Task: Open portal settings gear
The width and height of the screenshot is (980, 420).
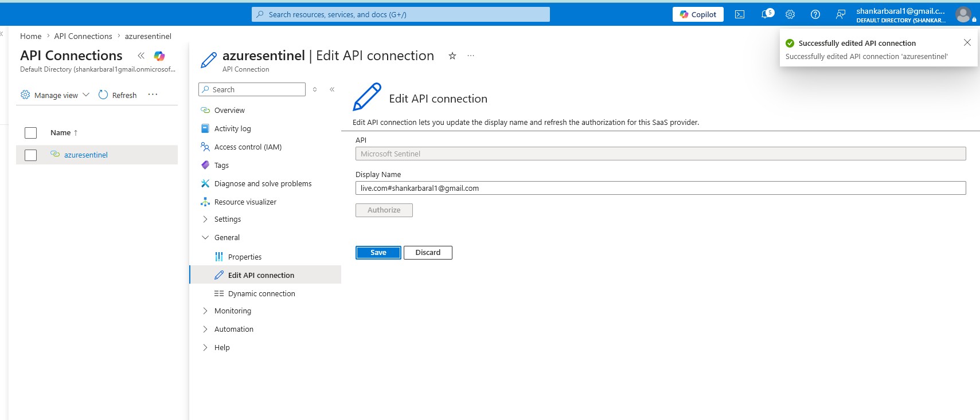Action: [790, 14]
